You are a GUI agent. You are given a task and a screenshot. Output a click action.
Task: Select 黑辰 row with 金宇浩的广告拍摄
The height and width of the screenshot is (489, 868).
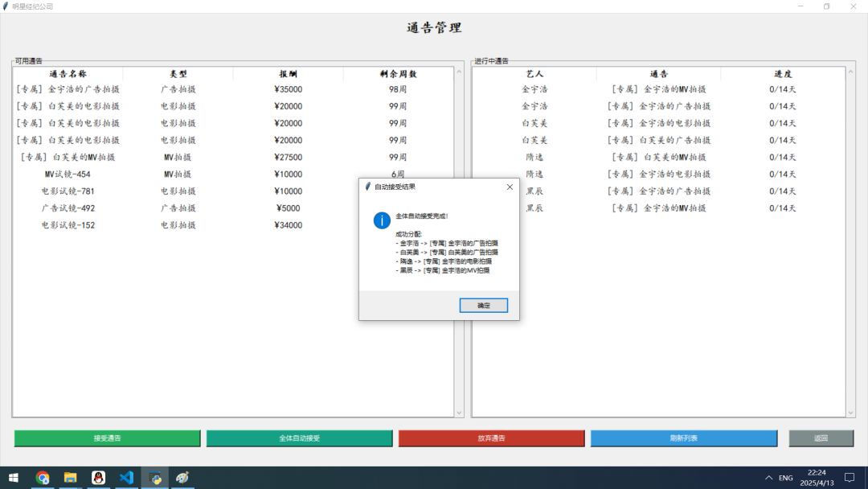point(659,191)
